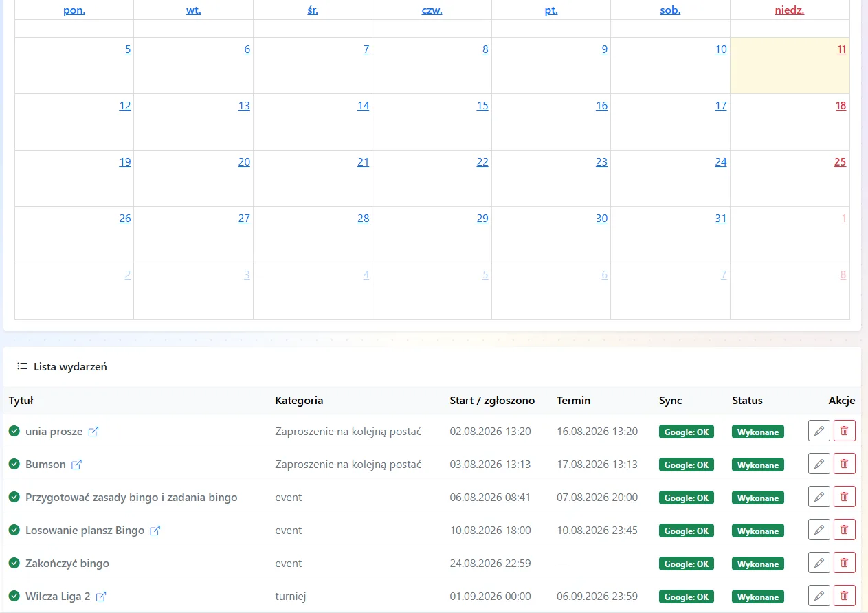Viewport: 868px width, 613px height.
Task: Click trash icon for 'Przygotować zasady bingo' row
Action: 844,498
